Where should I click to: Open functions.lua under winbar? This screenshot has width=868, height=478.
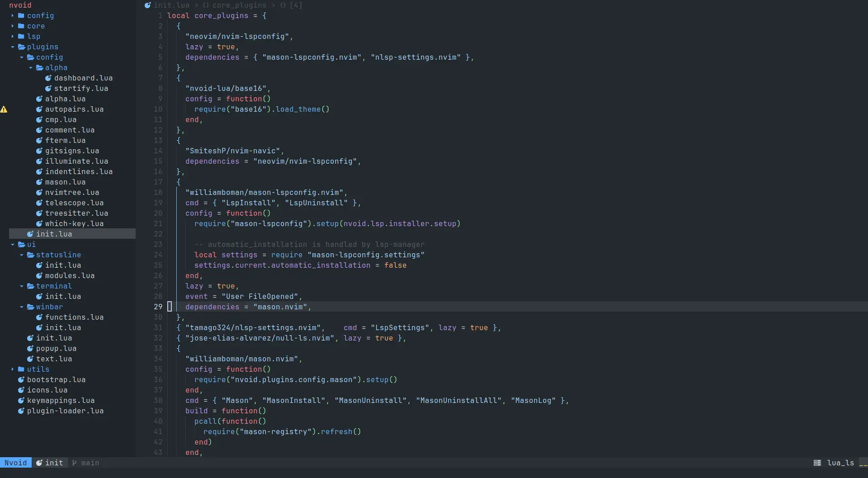tap(75, 317)
